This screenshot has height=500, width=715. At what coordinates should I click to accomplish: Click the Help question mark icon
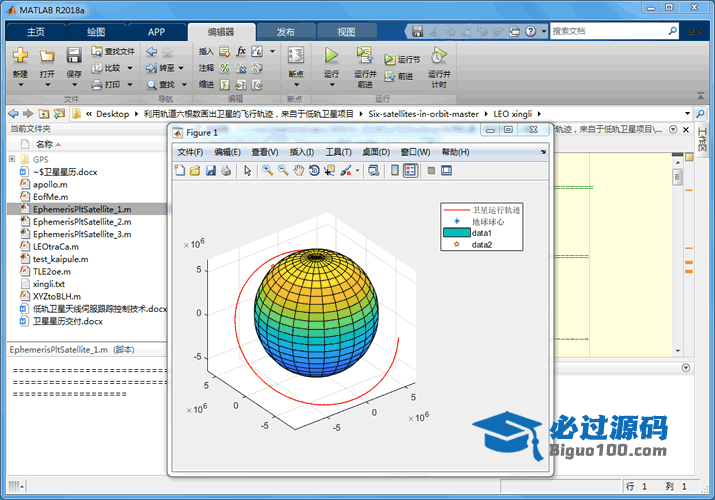[530, 31]
